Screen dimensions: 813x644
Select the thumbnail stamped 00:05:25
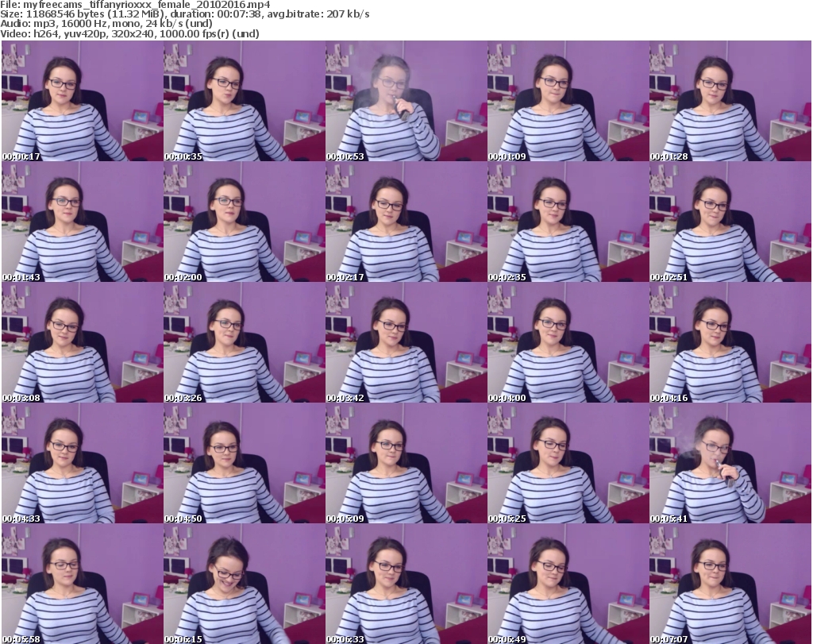coord(568,463)
